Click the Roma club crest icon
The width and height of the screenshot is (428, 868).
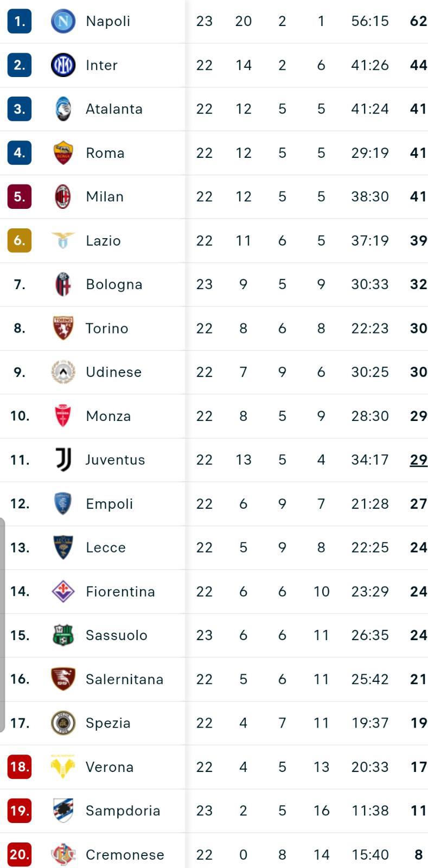[x=63, y=152]
